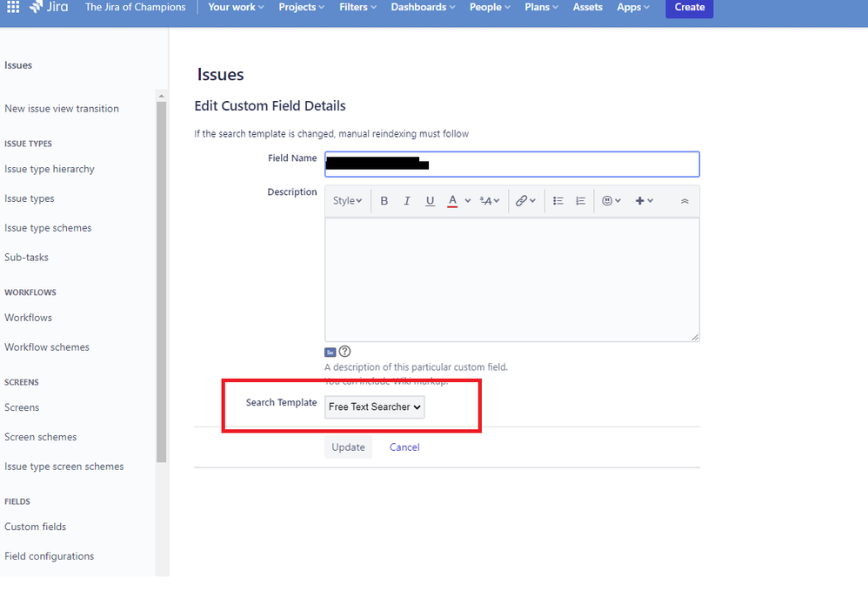Open more text formatting options menu
868x598 pixels.
pos(490,200)
